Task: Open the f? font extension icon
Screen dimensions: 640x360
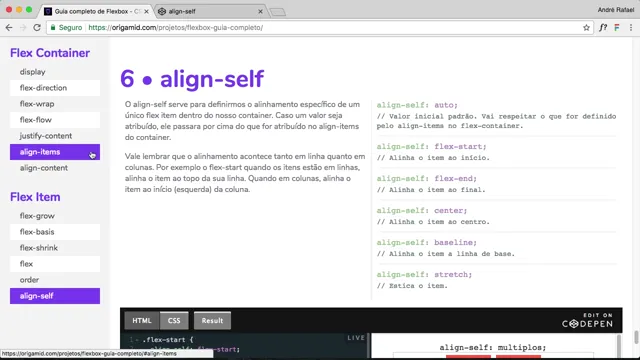Action: [x=603, y=28]
